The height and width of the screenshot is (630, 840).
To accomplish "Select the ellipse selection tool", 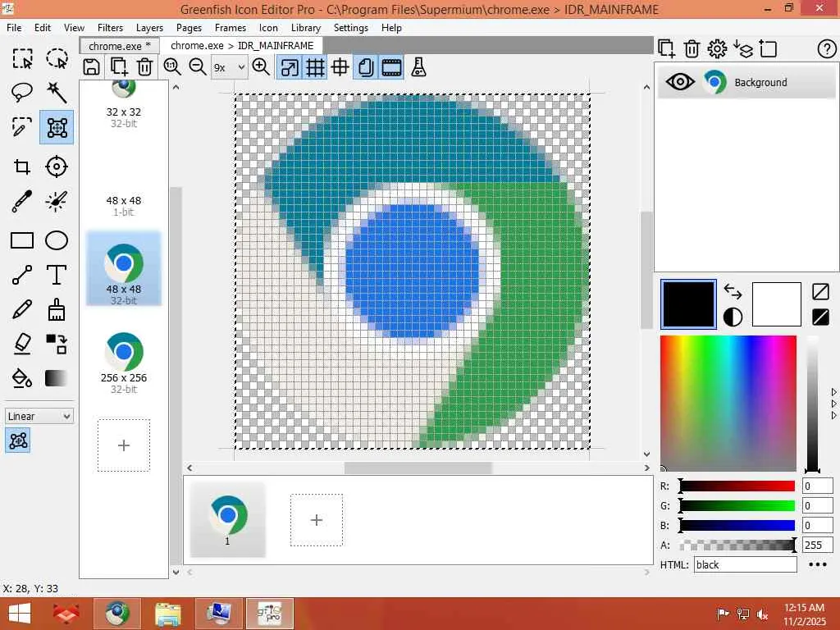I will pos(57,58).
